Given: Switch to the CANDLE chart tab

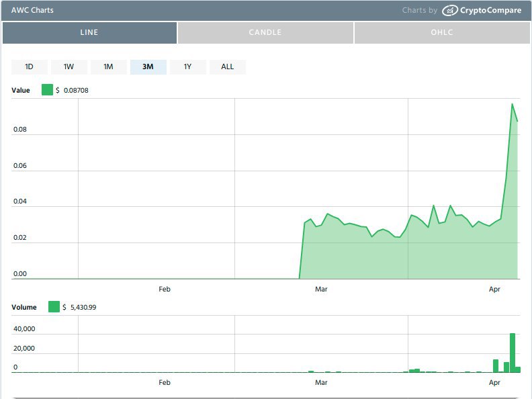Looking at the screenshot, I should point(265,32).
